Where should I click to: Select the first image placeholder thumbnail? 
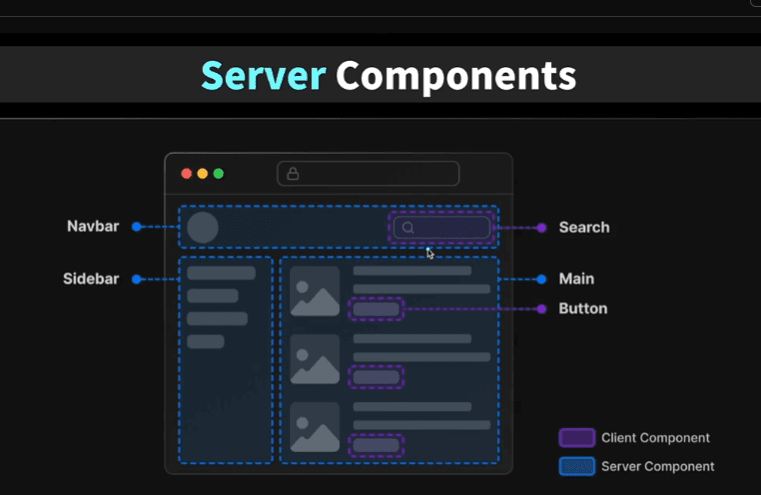[314, 291]
